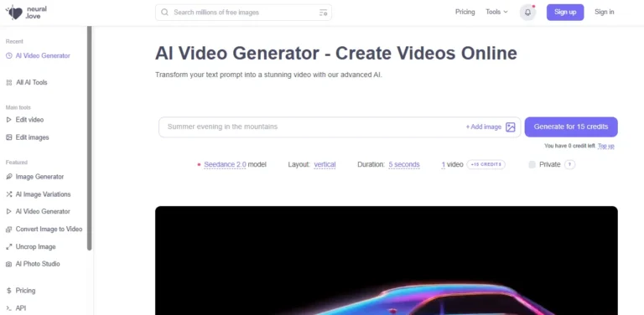This screenshot has height=315, width=644.
Task: Click the grid icon for All AI Tools
Action: [9, 82]
